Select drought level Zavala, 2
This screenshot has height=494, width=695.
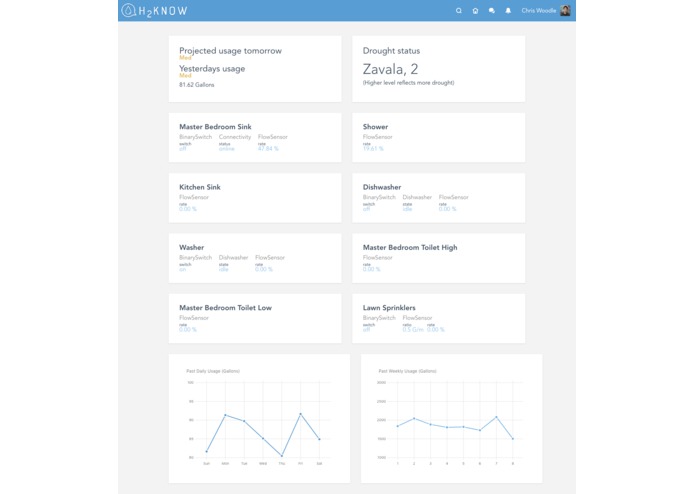pos(390,69)
